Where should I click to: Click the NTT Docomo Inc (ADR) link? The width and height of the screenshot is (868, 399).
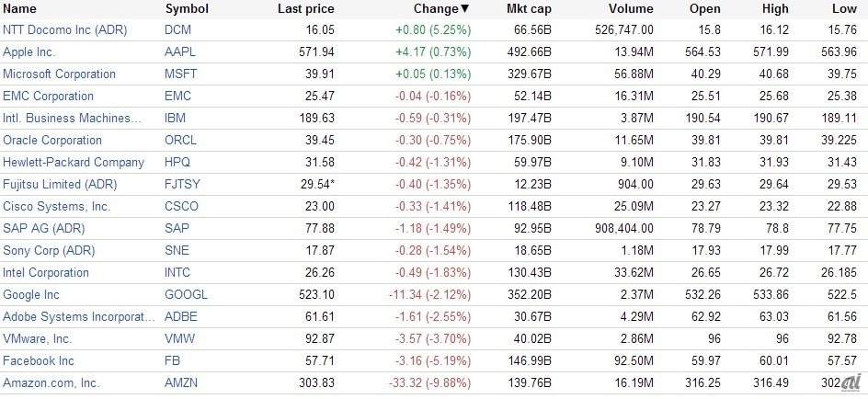click(65, 30)
